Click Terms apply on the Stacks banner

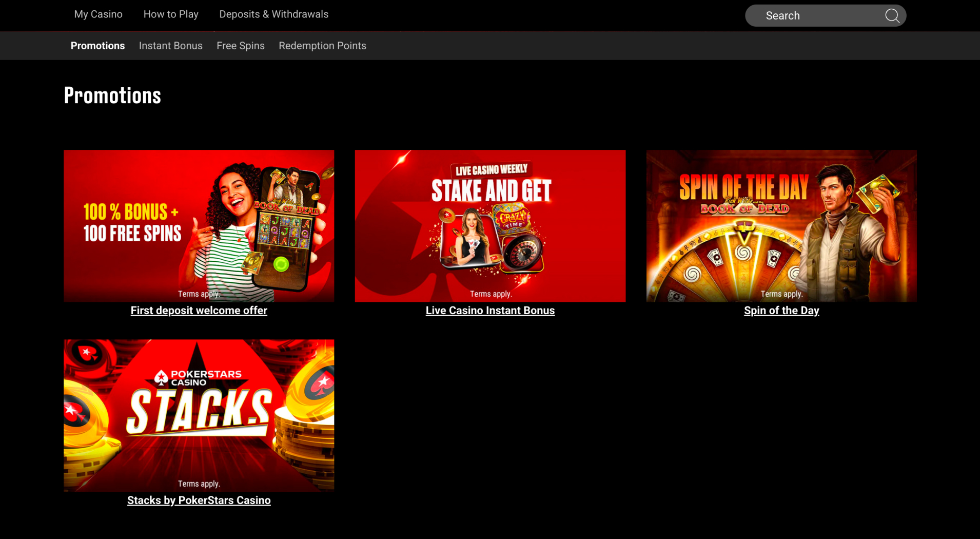199,484
